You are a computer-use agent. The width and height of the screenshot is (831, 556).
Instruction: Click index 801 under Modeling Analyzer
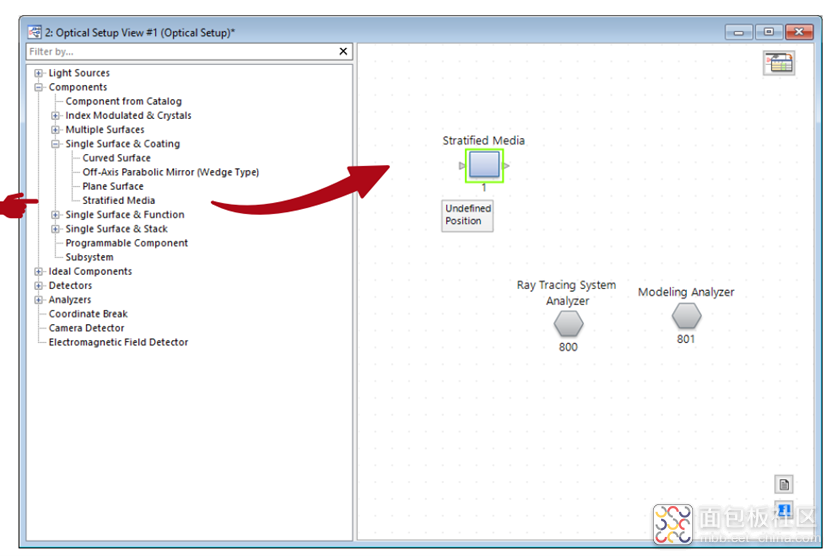coord(686,339)
